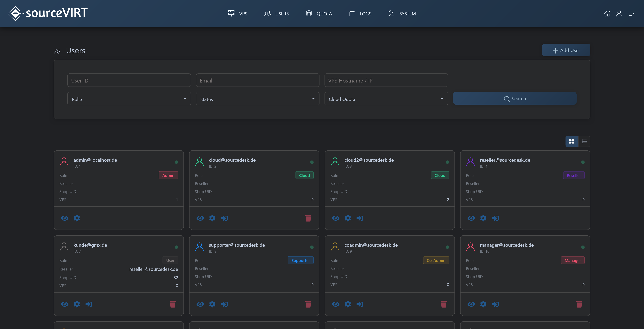644x329 pixels.
Task: View details eye for manager@sourcedesk.de
Action: point(471,304)
